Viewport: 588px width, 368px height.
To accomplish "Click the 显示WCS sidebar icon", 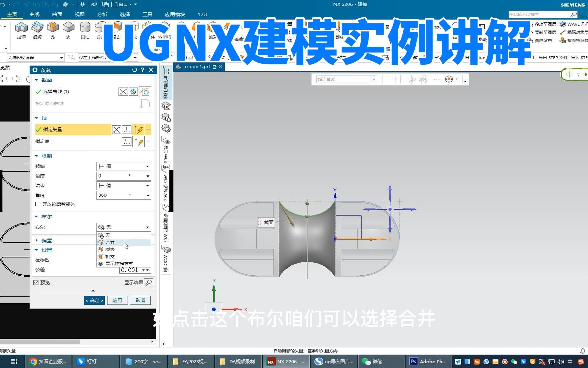I will pos(166,150).
